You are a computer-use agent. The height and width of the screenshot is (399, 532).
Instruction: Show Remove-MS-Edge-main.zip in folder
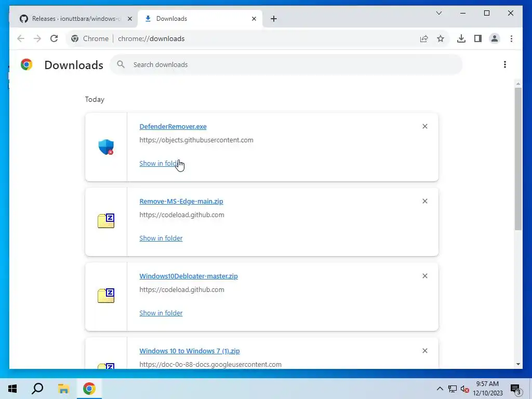click(161, 238)
